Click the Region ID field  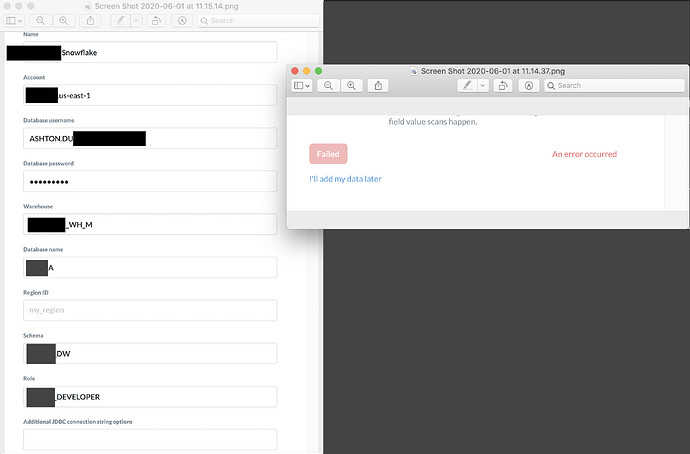pos(150,311)
